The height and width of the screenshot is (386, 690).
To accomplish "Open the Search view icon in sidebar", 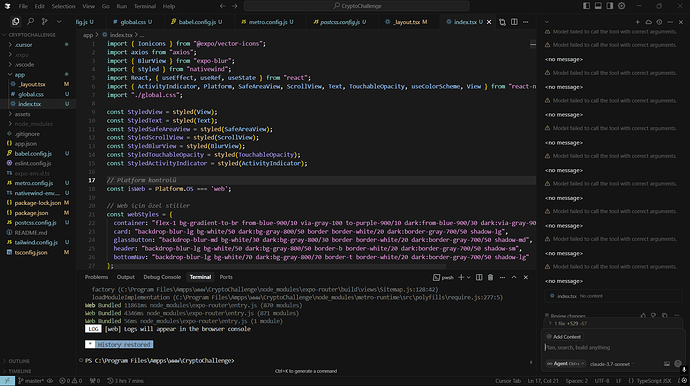I will [30, 22].
